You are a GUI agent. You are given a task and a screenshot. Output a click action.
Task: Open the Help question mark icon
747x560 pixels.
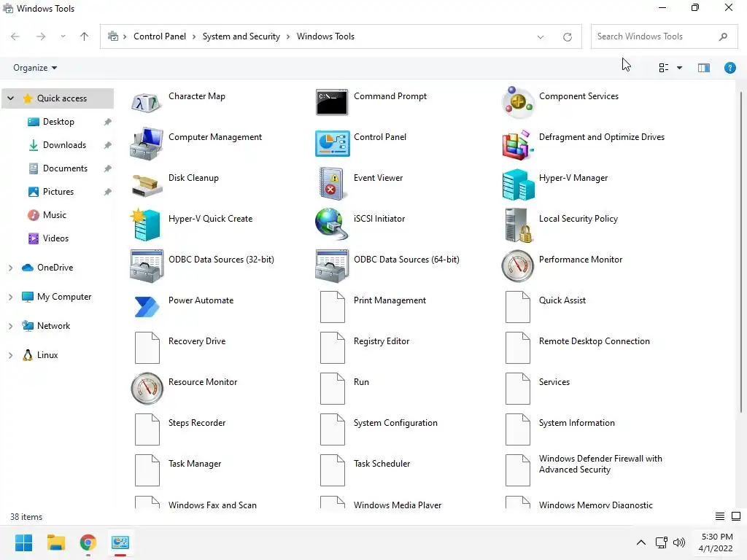tap(729, 68)
